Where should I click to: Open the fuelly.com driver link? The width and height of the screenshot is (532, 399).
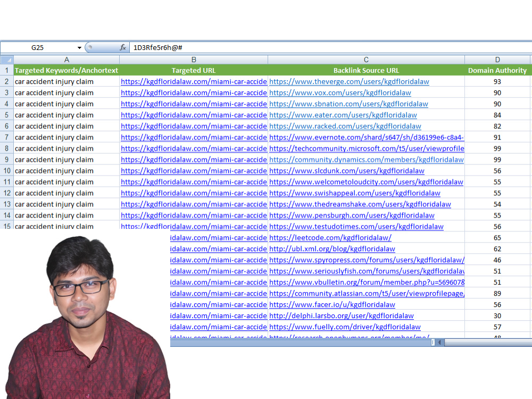click(345, 327)
